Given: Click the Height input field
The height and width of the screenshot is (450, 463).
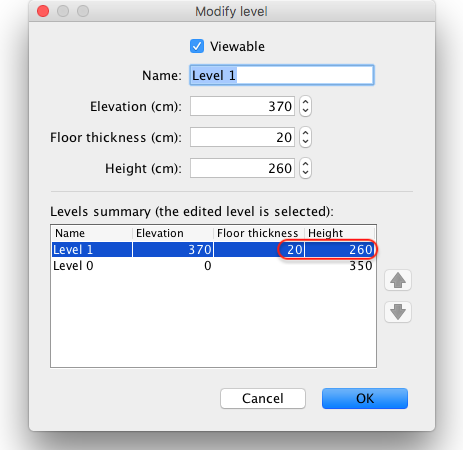Looking at the screenshot, I should pyautogui.click(x=242, y=168).
